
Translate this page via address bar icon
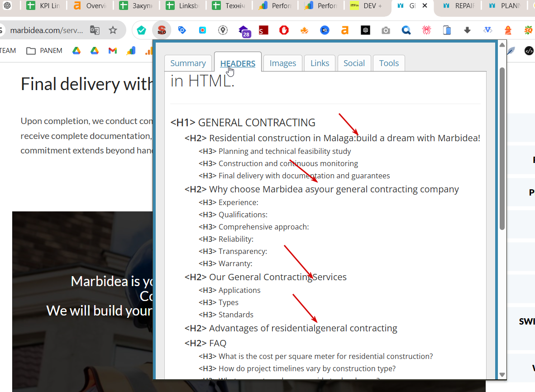click(x=95, y=30)
